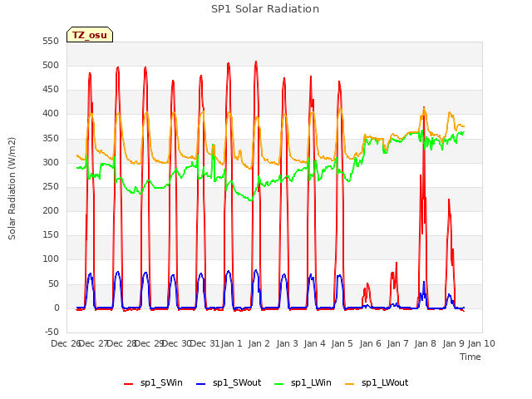Screen dimensions: 532x399
Task: Click the Solar Radiation (W/m2) axis label
Action: point(12,189)
